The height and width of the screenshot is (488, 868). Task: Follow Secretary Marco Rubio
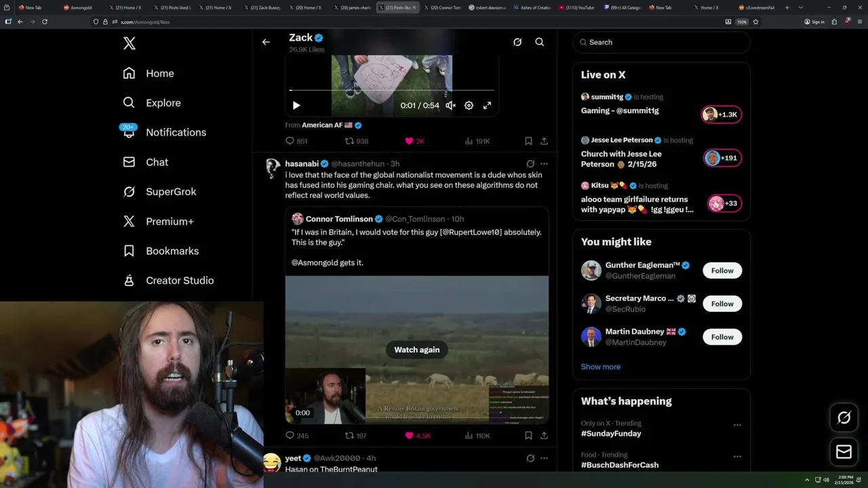point(722,304)
